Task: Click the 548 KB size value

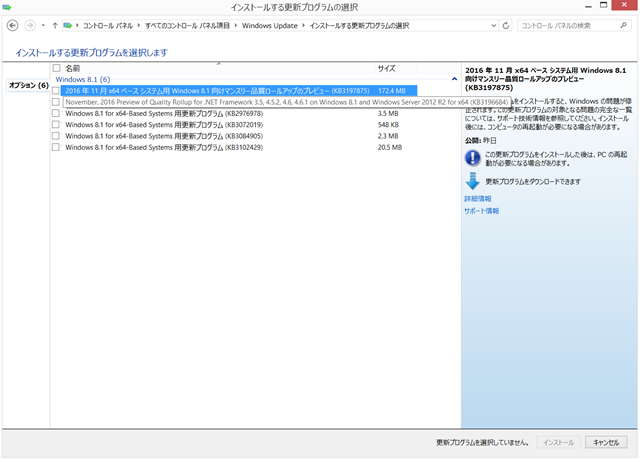Action: (x=388, y=124)
